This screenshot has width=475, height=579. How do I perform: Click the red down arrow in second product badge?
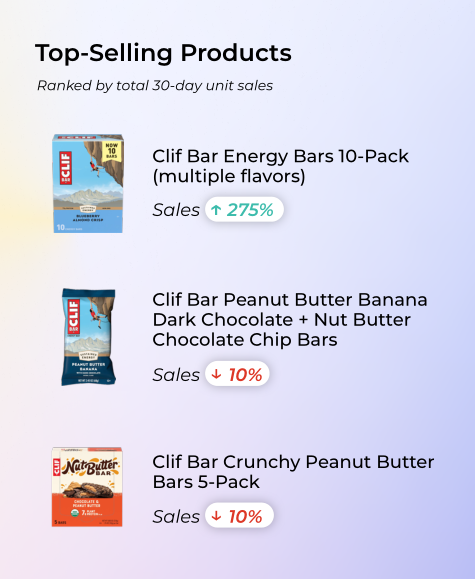click(216, 374)
